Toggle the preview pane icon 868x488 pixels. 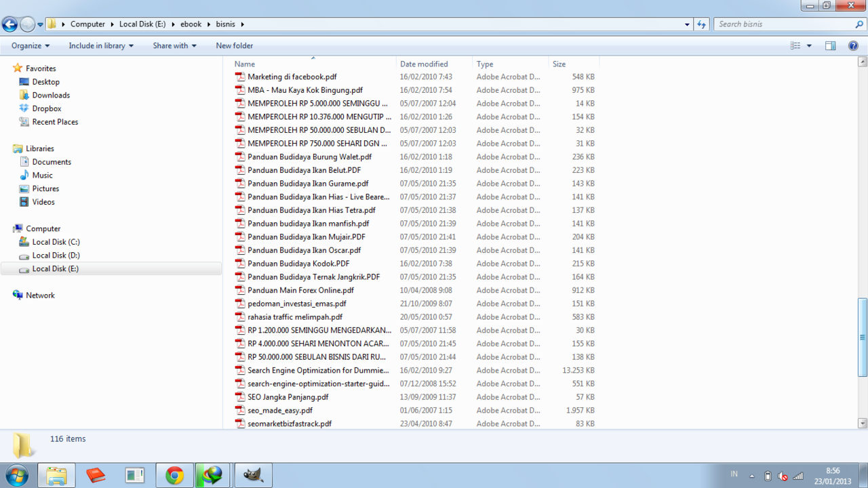830,45
